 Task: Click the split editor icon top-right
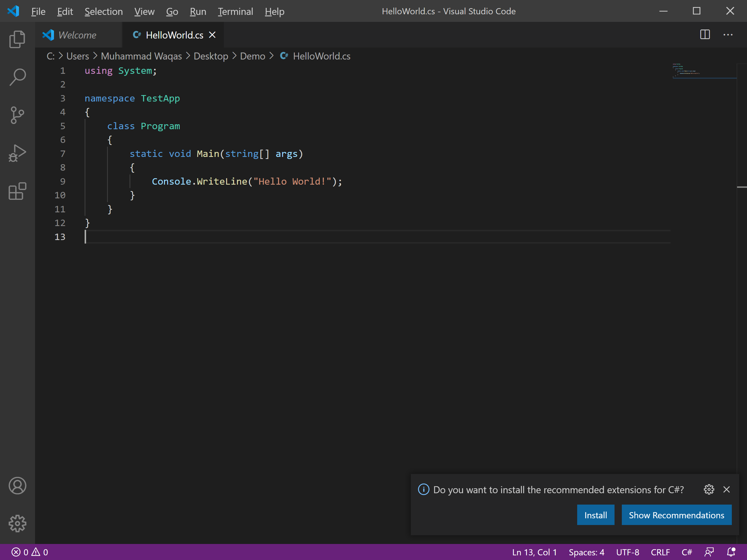[705, 35]
